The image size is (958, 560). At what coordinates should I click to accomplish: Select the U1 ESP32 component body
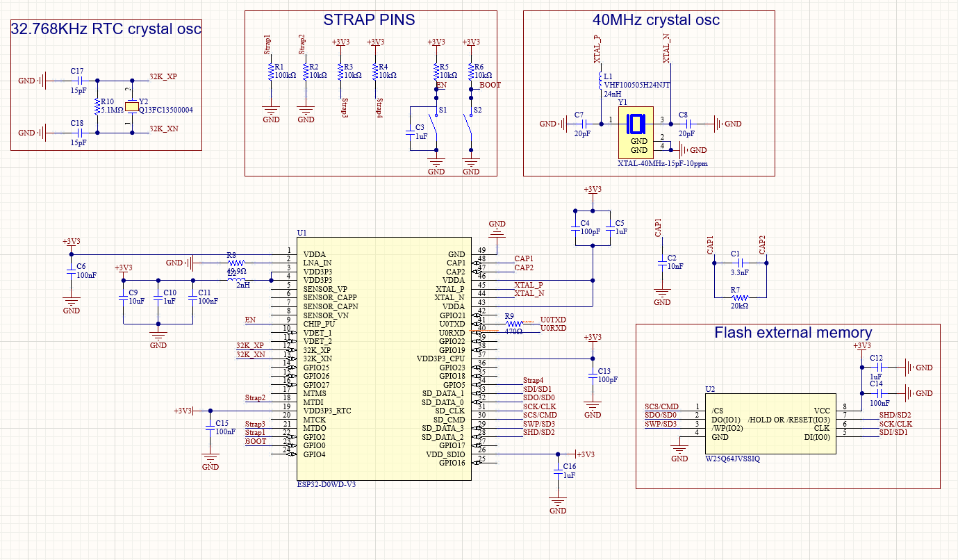(383, 359)
